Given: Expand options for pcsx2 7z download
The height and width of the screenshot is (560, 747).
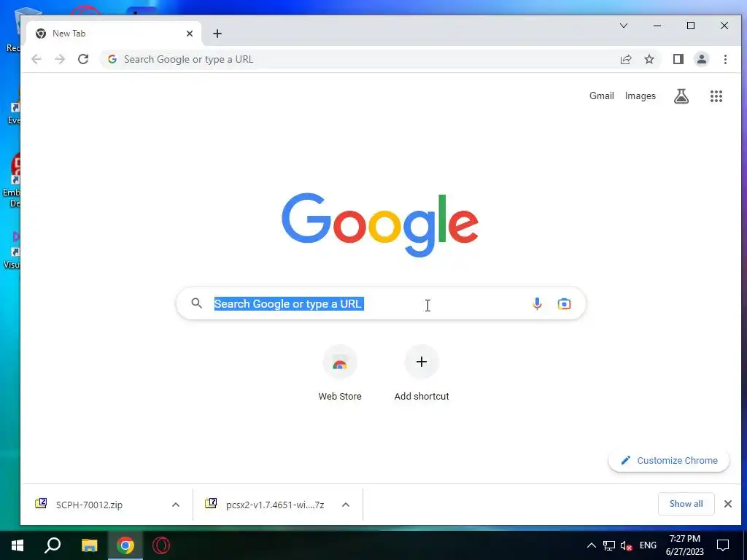Looking at the screenshot, I should point(346,505).
